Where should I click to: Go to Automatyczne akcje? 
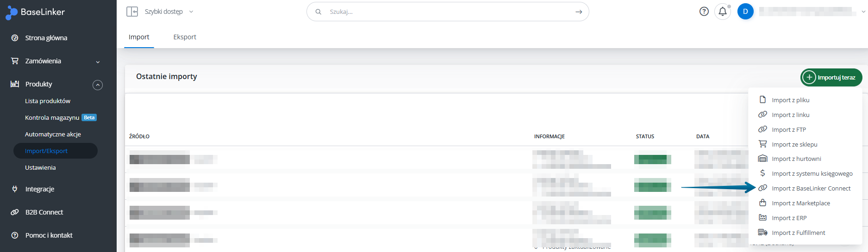point(53,134)
